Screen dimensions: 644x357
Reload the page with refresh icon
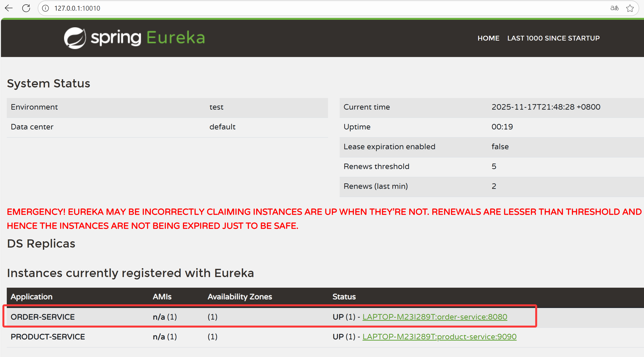26,8
